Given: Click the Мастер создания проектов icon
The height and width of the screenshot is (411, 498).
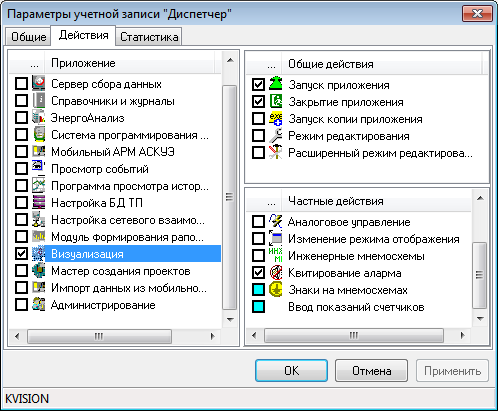Looking at the screenshot, I should pos(39,270).
